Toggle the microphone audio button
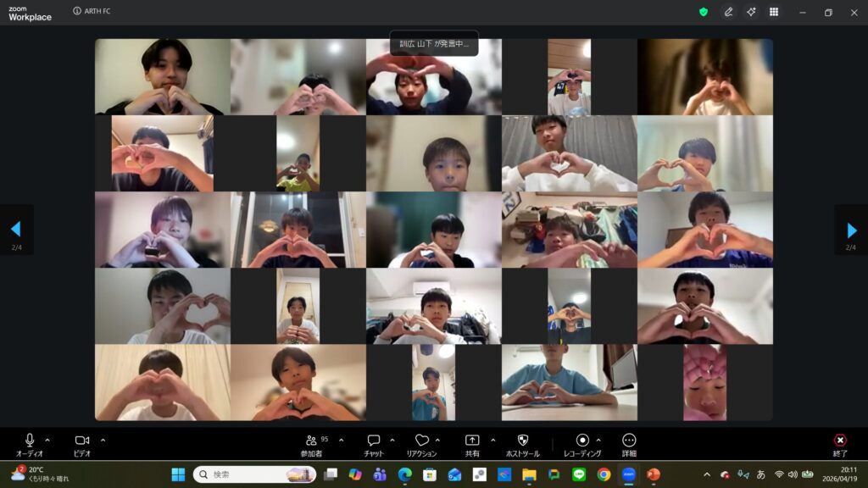 30,441
